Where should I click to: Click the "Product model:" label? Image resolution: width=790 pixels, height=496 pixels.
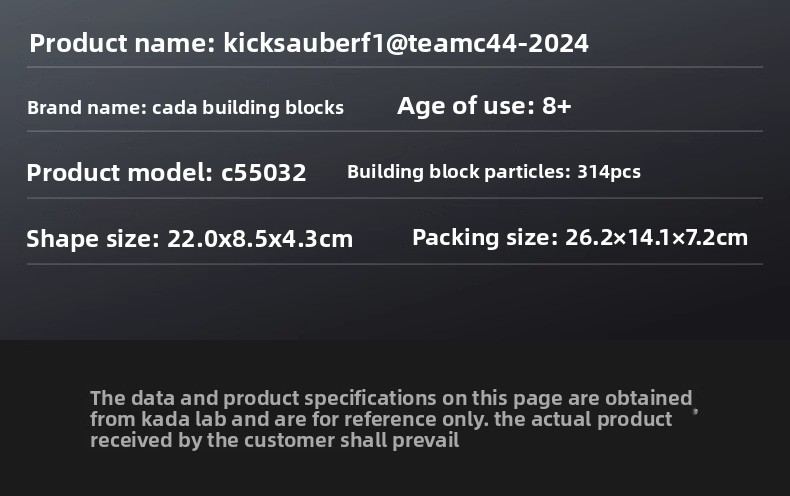(120, 173)
